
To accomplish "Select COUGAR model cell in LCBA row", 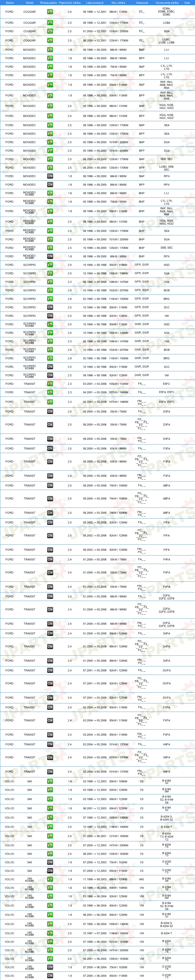I will tap(30, 23).
